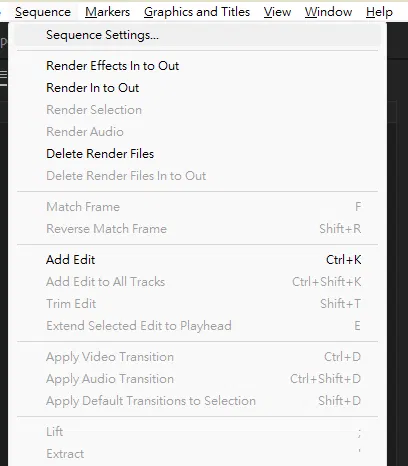The height and width of the screenshot is (466, 408).
Task: Select Render In to Out
Action: (x=197, y=88)
